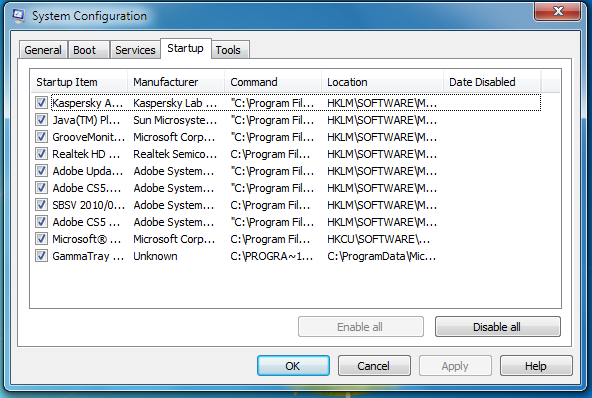Switch to the General tab
592x398 pixels.
[43, 50]
